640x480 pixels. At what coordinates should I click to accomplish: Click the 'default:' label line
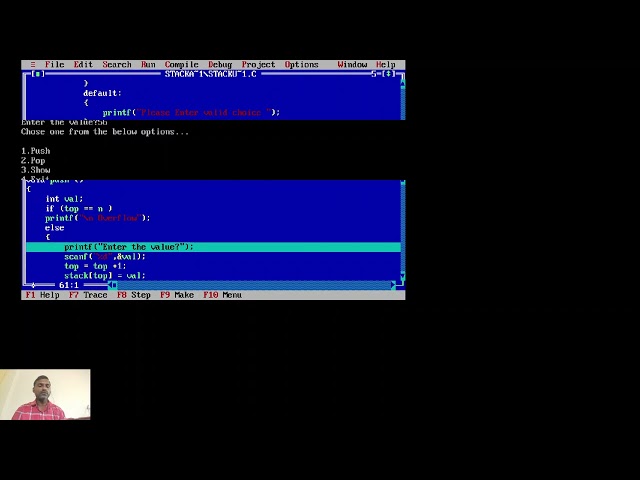pos(102,93)
